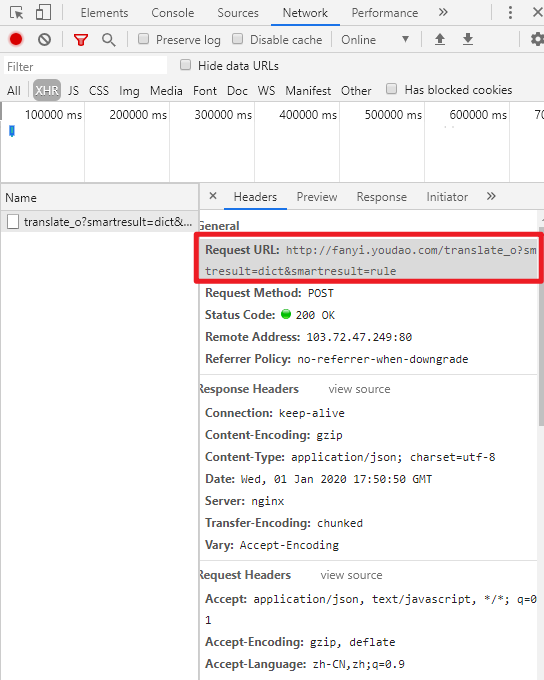
Task: Show more request detail tabs chevron
Action: point(491,196)
